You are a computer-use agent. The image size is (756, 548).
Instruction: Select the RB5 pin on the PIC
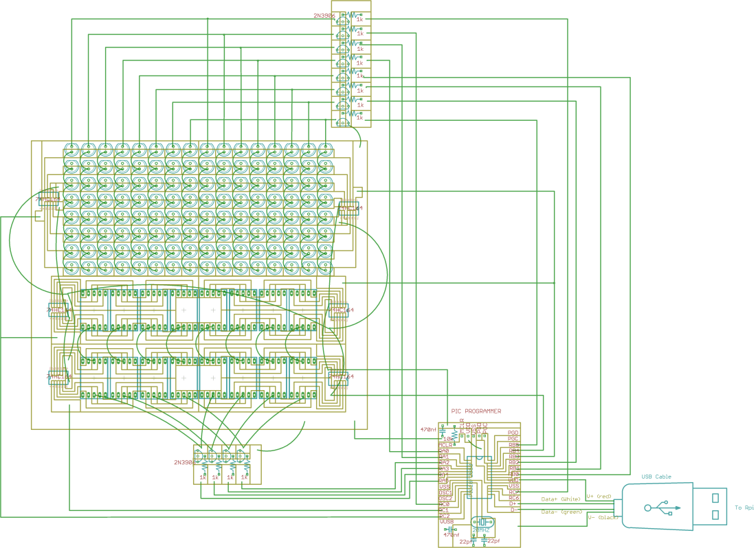coord(513,444)
